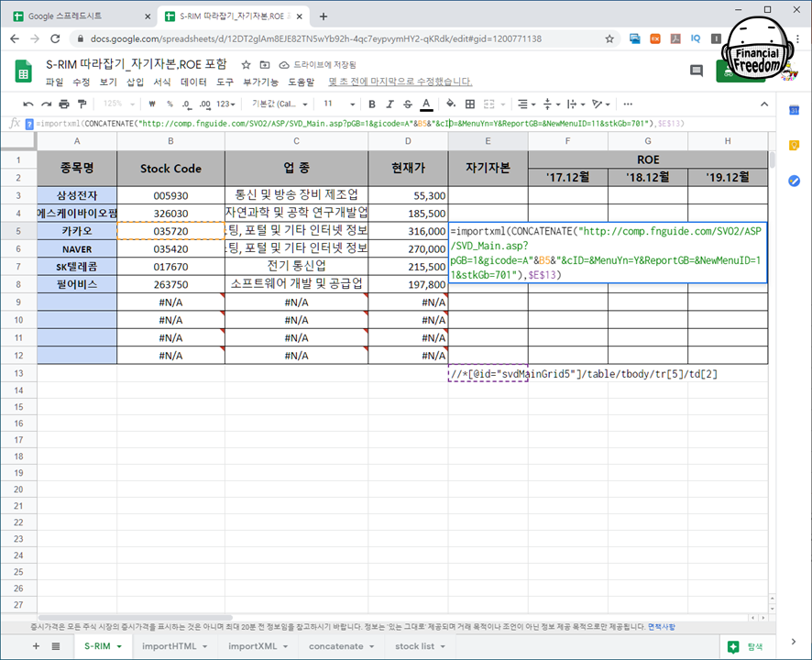Add a new sheet with plus
This screenshot has width=812, height=660.
[x=36, y=646]
